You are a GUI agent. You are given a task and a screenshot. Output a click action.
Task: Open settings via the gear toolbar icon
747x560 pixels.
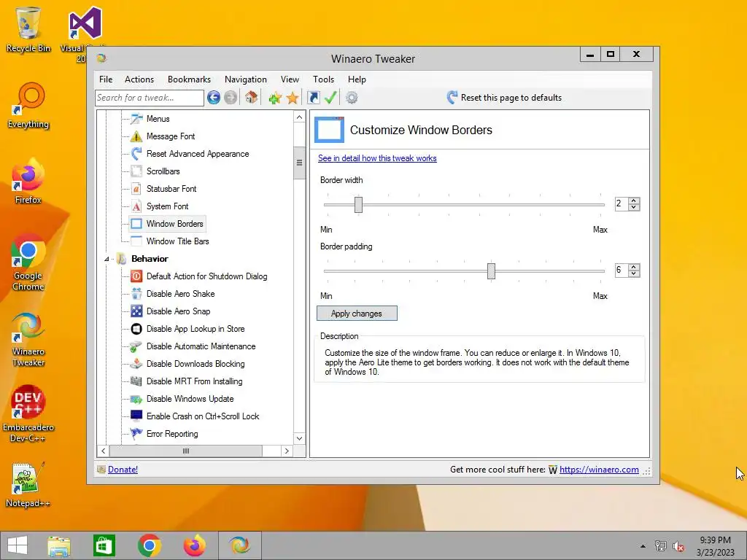352,98
